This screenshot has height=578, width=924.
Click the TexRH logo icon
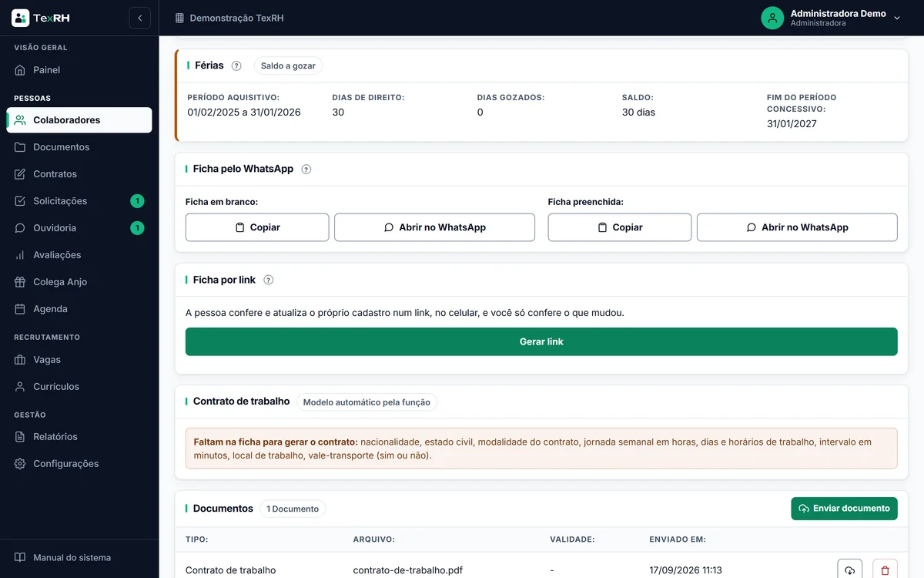(20, 18)
